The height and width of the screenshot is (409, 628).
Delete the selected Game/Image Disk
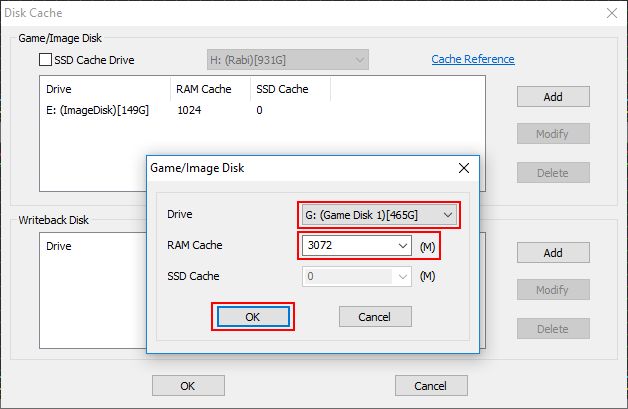[x=553, y=173]
